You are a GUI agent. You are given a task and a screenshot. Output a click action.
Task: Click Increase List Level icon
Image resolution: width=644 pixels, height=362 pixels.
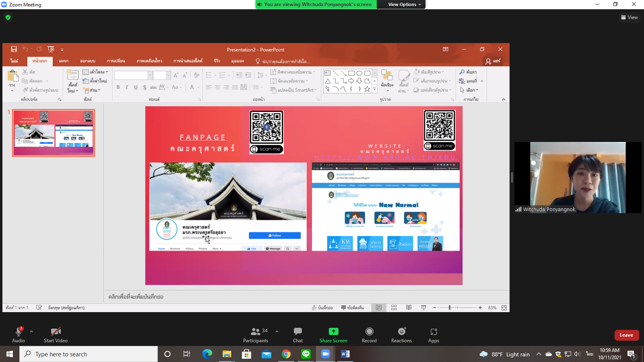(x=248, y=75)
